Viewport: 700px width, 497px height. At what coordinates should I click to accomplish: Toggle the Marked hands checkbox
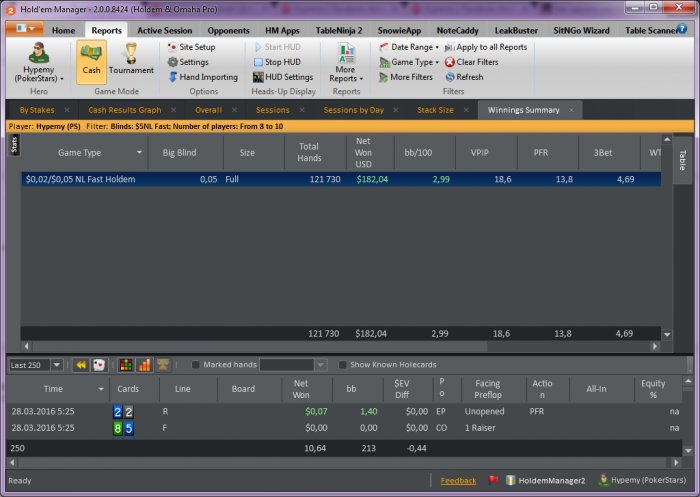pyautogui.click(x=196, y=365)
